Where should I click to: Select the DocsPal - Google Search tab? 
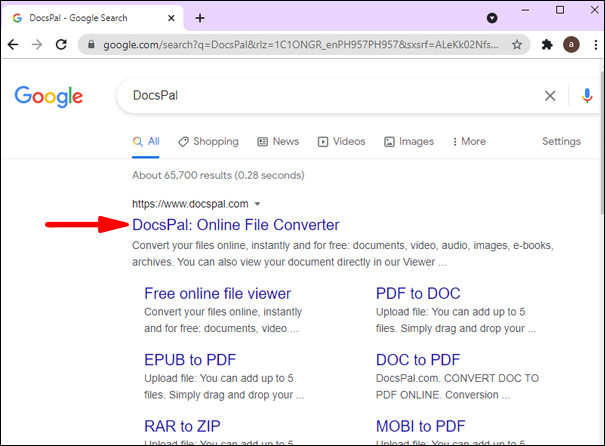(92, 18)
